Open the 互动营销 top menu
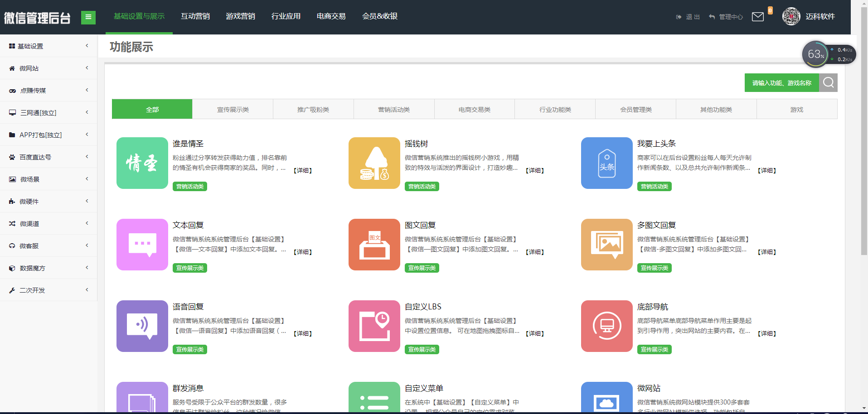Screen dimensions: 868x414 click(195, 16)
